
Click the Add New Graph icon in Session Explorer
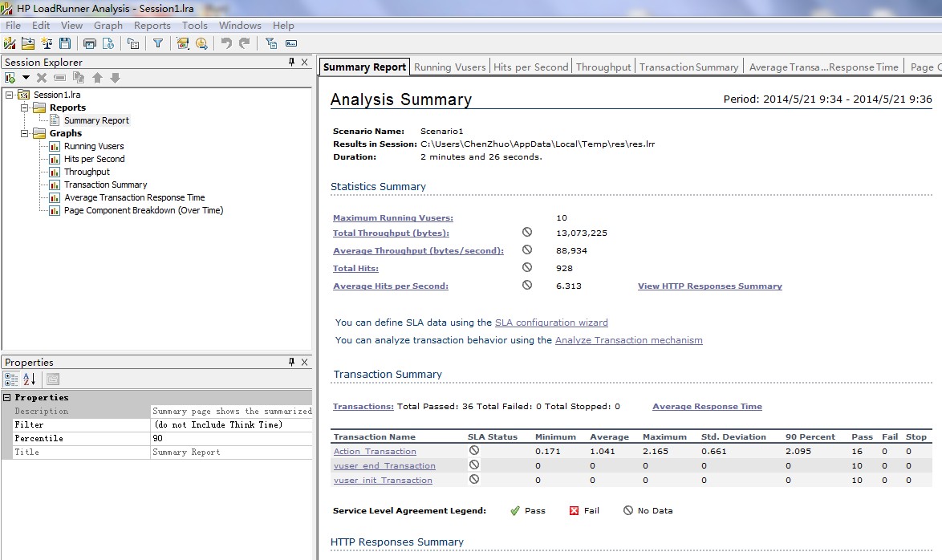pos(10,78)
